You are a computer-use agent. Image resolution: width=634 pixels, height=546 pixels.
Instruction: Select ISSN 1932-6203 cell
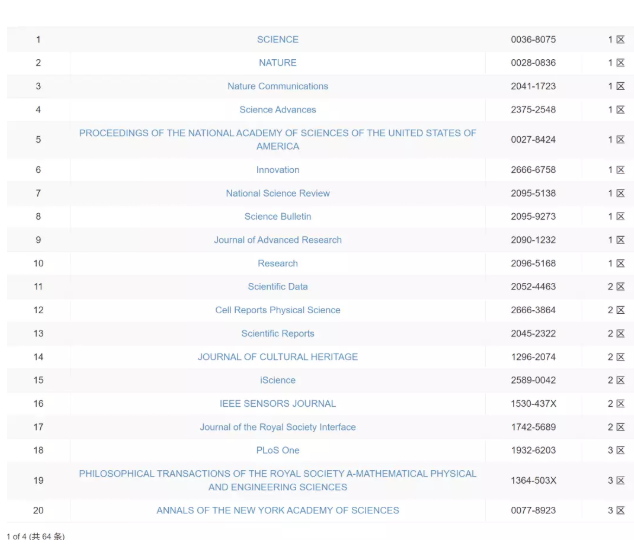click(533, 450)
